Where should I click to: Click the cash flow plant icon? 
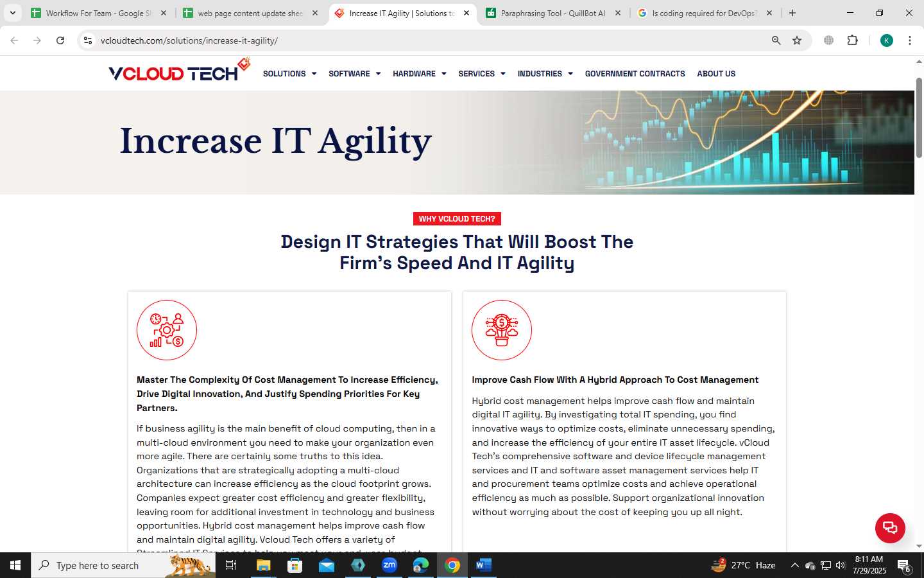pyautogui.click(x=502, y=330)
